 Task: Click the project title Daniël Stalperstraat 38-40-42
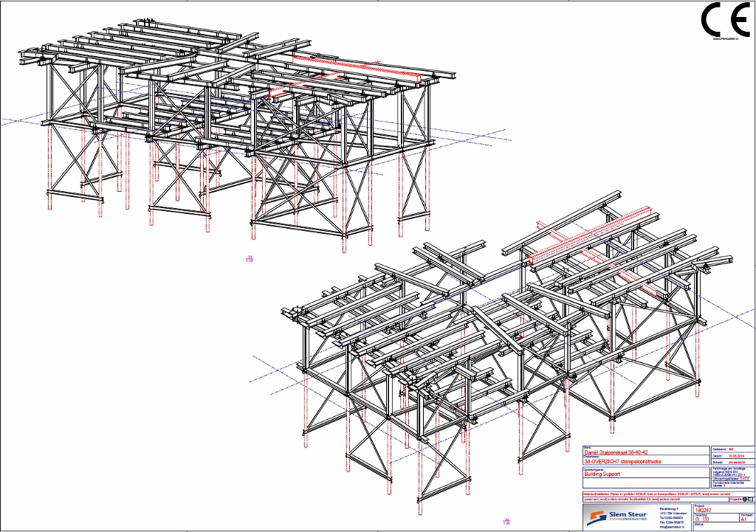616,452
